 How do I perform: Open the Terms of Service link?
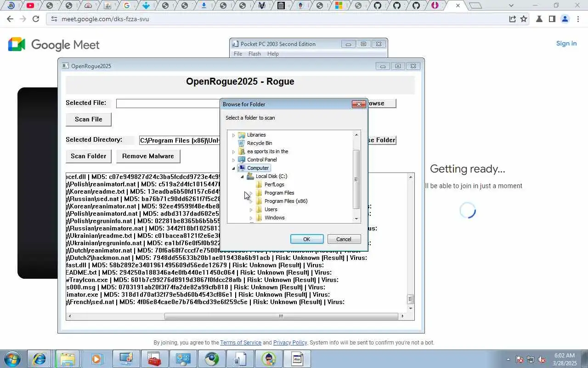pos(241,343)
